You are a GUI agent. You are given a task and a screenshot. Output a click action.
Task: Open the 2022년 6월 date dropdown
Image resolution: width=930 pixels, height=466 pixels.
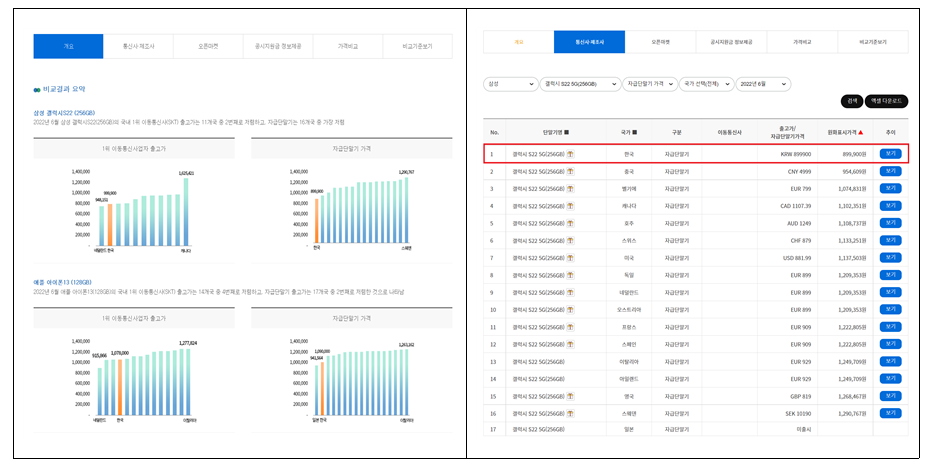[765, 84]
